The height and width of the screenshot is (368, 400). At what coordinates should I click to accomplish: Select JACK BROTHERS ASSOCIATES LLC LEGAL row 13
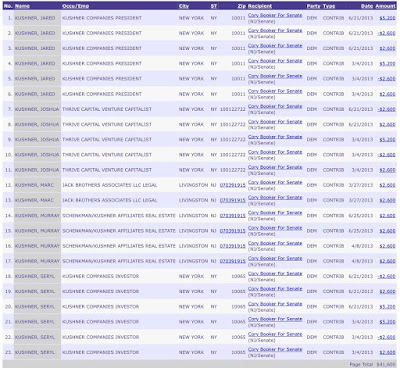(110, 200)
